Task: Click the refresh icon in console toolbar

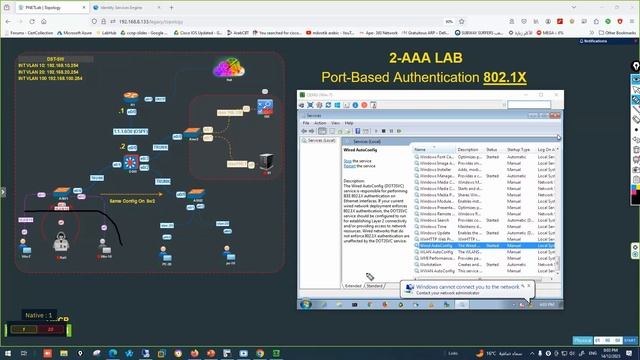Action: (x=328, y=105)
